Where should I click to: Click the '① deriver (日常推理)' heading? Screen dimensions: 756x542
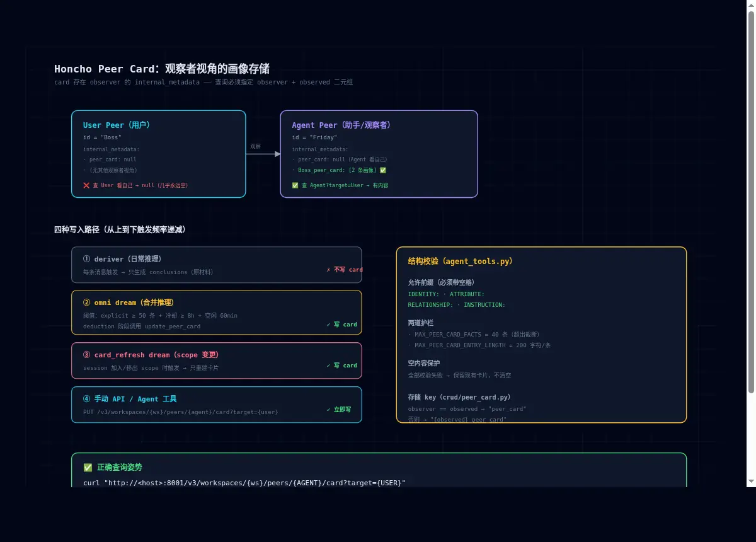122,259
